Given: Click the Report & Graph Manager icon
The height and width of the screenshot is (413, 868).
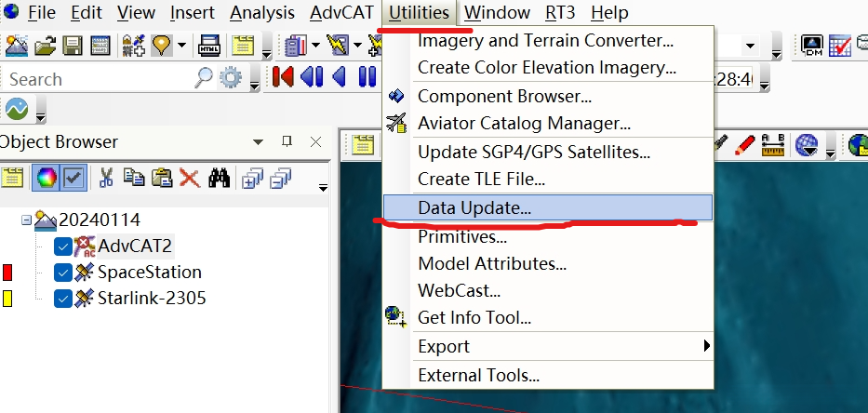Looking at the screenshot, I should click(296, 46).
